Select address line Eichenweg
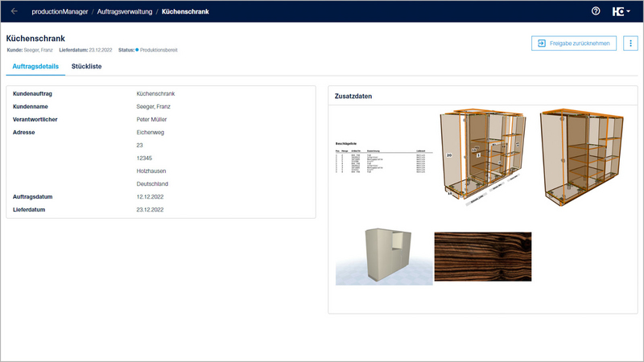644x362 pixels. point(151,132)
